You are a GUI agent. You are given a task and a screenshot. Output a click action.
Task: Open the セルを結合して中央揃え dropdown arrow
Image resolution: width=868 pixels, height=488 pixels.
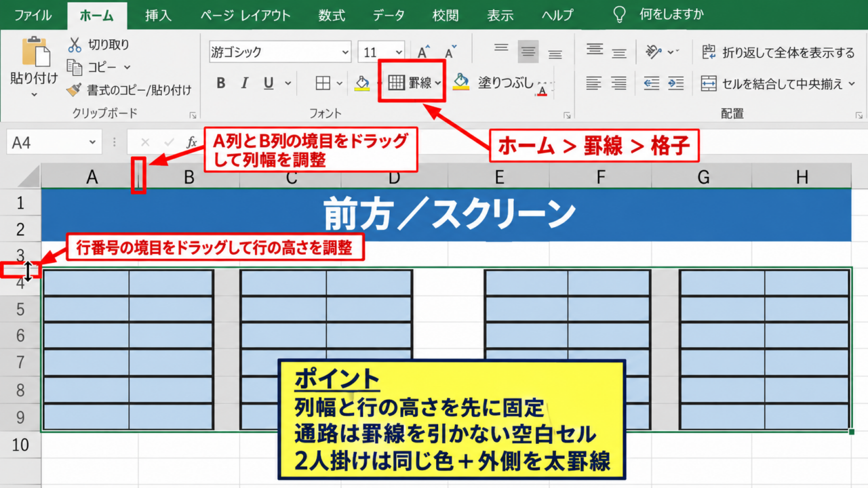(852, 84)
